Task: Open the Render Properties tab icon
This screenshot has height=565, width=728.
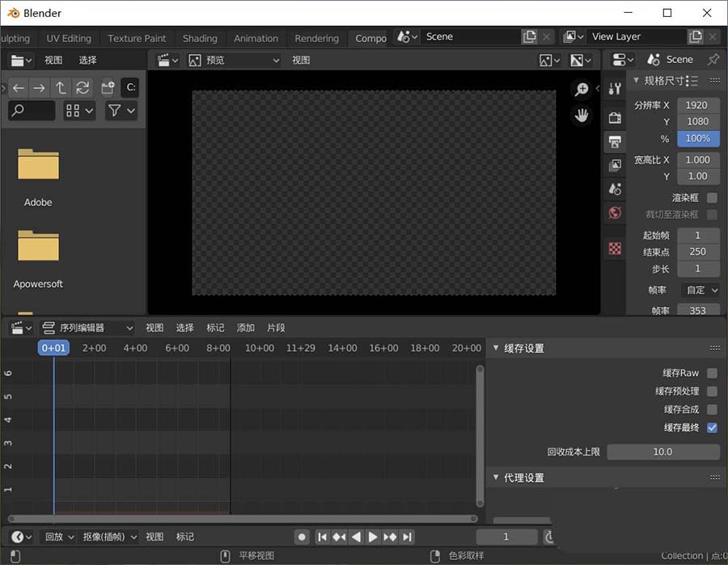Action: (x=615, y=116)
